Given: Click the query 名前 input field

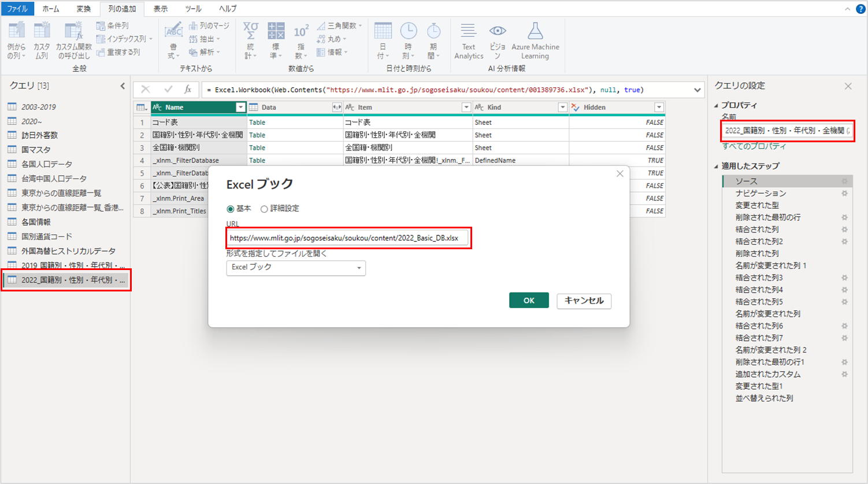Looking at the screenshot, I should tap(787, 131).
